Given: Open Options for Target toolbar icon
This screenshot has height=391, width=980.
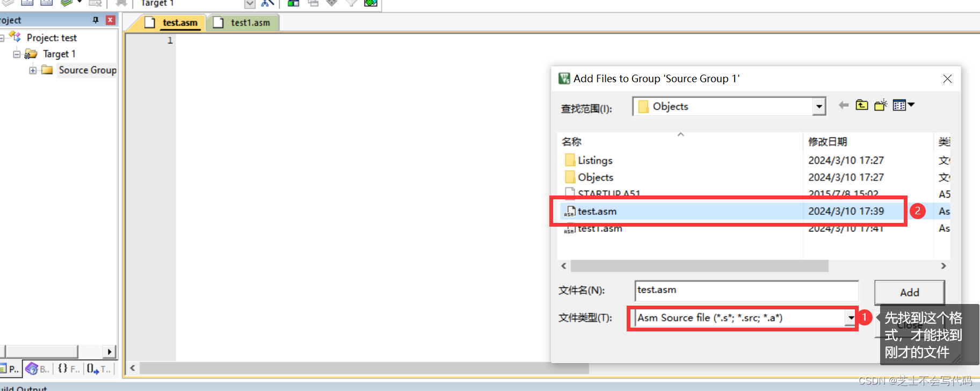Looking at the screenshot, I should coord(267,3).
